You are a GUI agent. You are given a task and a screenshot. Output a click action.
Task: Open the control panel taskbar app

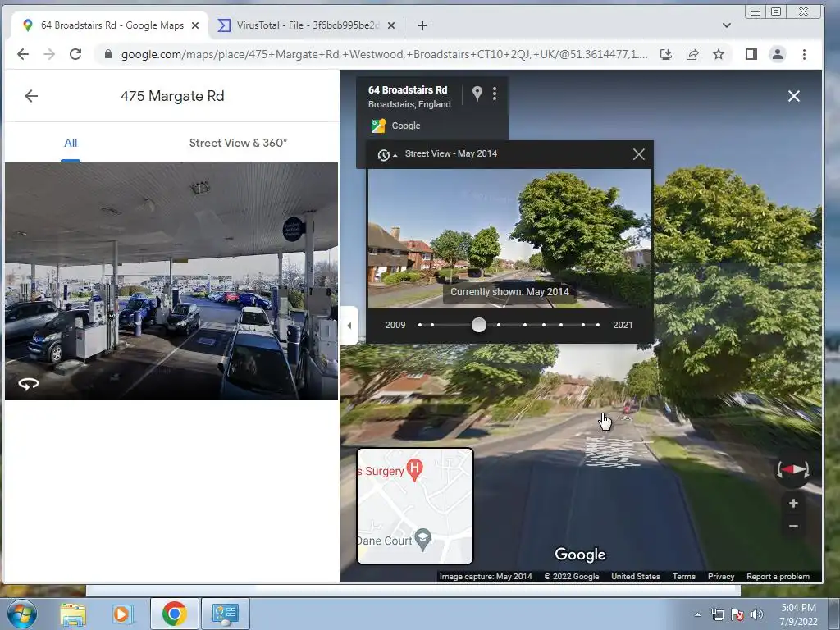(x=225, y=614)
